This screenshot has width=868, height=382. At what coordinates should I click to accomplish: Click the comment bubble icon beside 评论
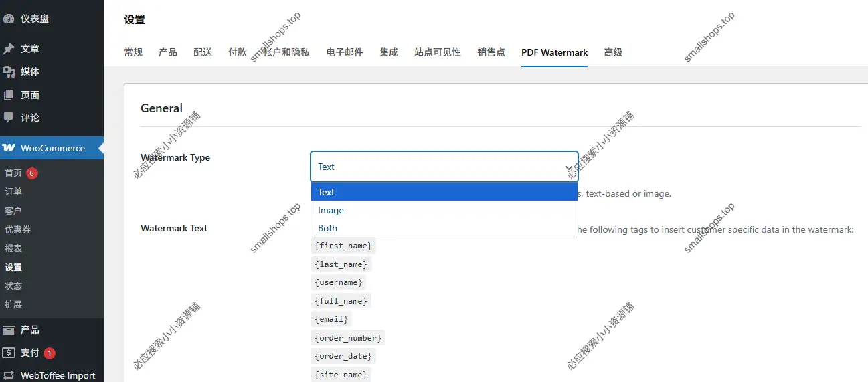tap(9, 118)
